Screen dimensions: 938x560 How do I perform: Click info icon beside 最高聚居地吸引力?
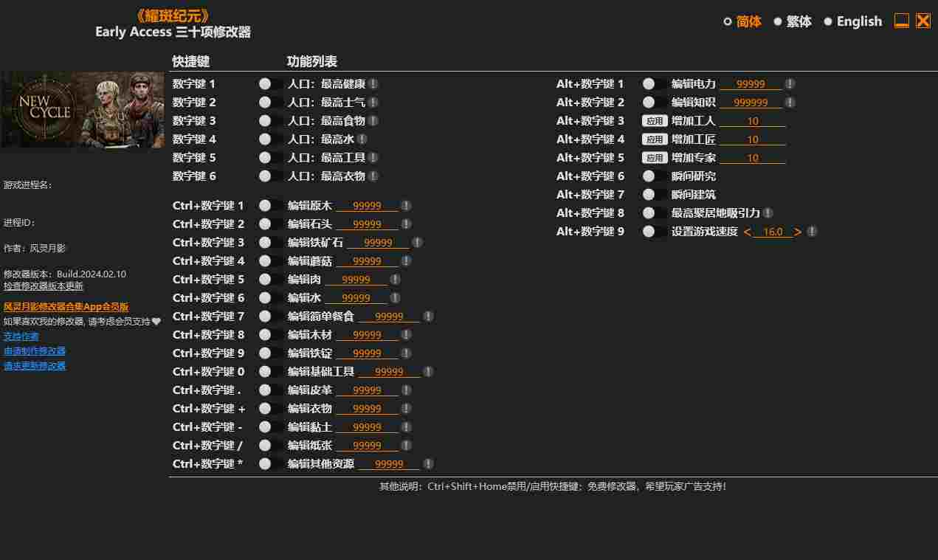pyautogui.click(x=768, y=213)
